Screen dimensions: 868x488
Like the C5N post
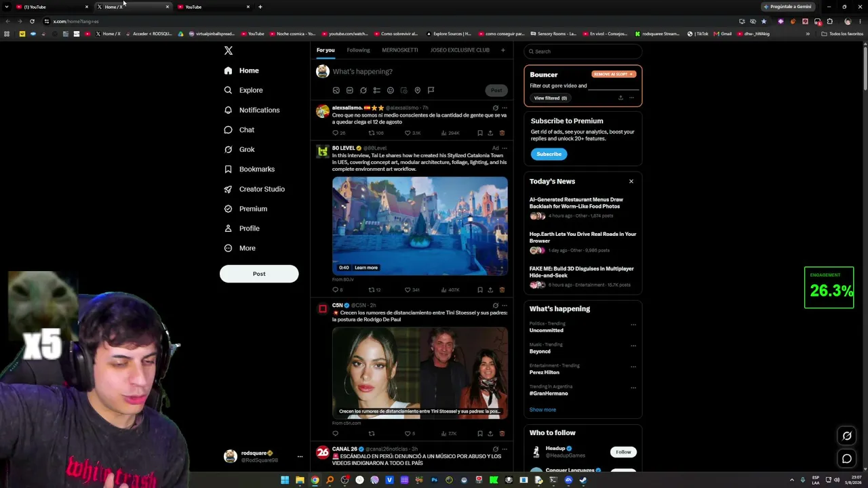point(408,433)
